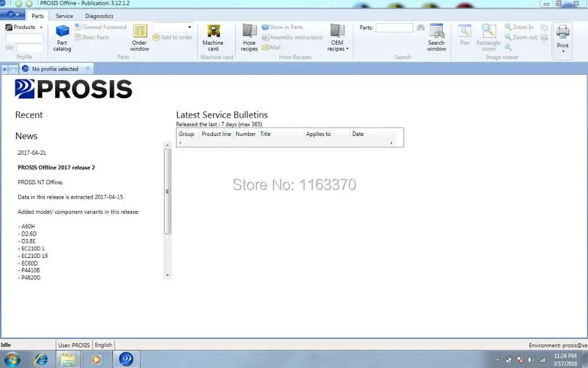Viewport: 588px width, 368px height.
Task: Select the Pan tool
Action: (465, 35)
